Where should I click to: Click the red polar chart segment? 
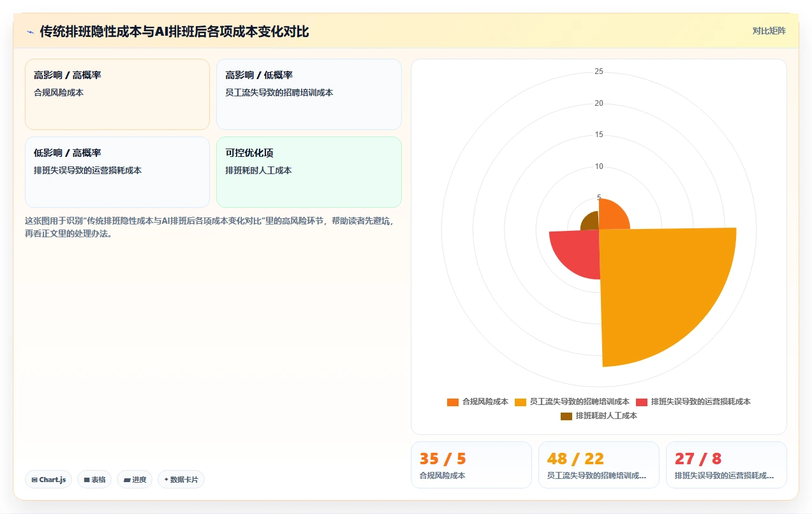point(577,253)
